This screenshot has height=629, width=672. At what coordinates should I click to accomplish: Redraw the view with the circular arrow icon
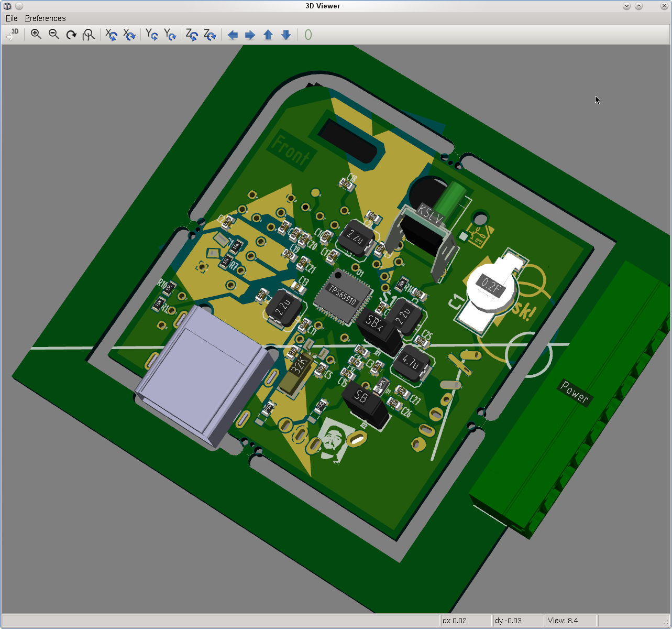pyautogui.click(x=71, y=35)
